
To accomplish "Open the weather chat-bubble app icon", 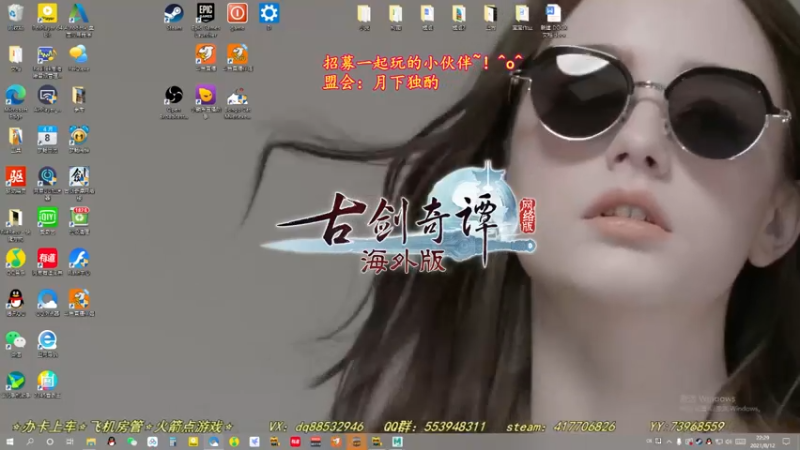I will point(79,55).
